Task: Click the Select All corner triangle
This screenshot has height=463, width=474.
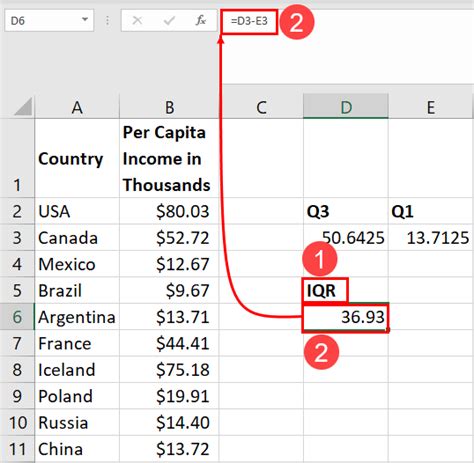Action: 23,106
